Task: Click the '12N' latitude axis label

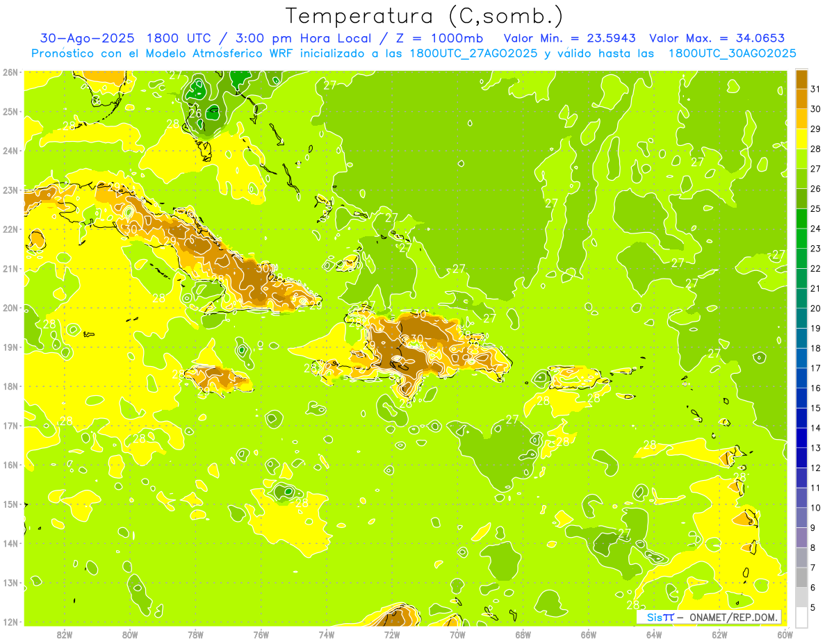Action: pos(10,622)
